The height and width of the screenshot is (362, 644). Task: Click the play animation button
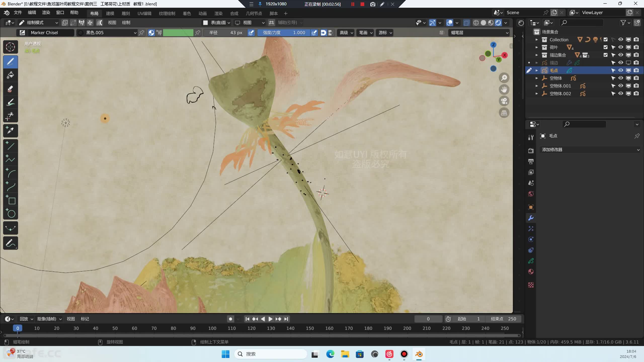point(270,319)
